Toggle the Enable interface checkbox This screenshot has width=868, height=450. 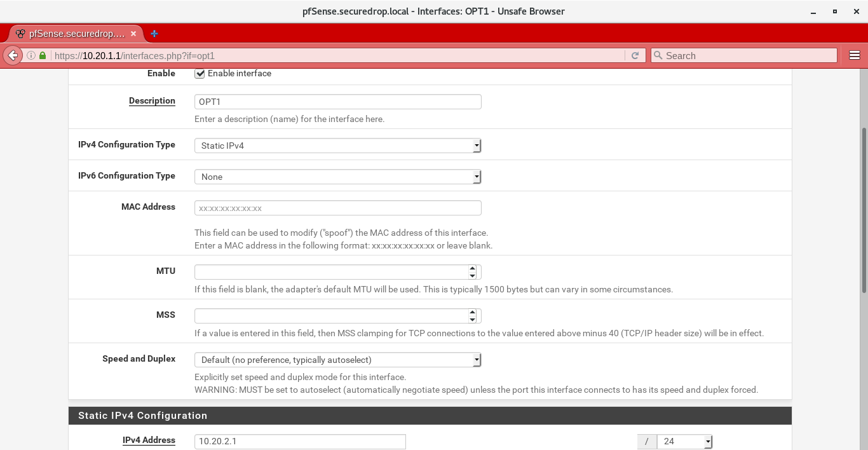200,74
